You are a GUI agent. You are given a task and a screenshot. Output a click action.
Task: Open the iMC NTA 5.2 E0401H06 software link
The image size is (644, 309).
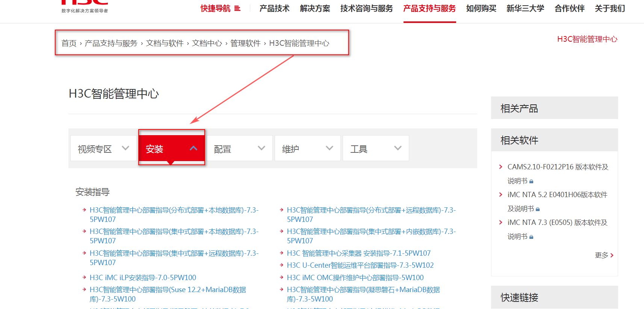click(558, 202)
